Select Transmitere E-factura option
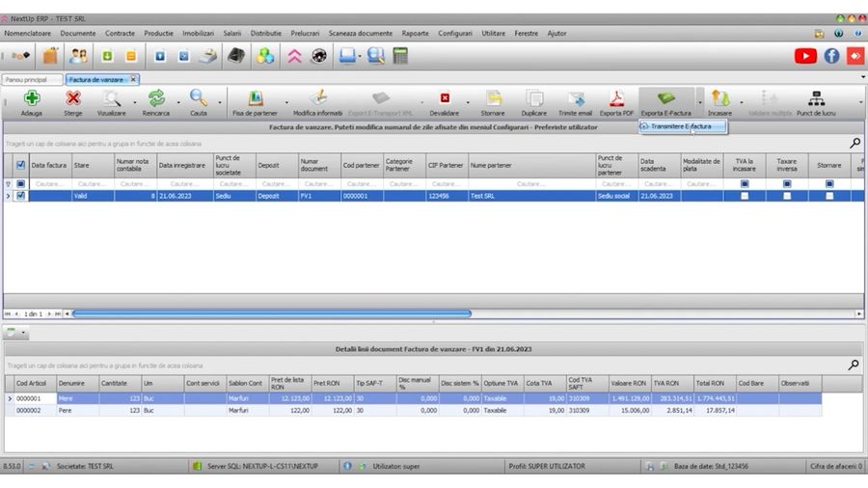Screen dimensions: 868x488 (x=681, y=126)
